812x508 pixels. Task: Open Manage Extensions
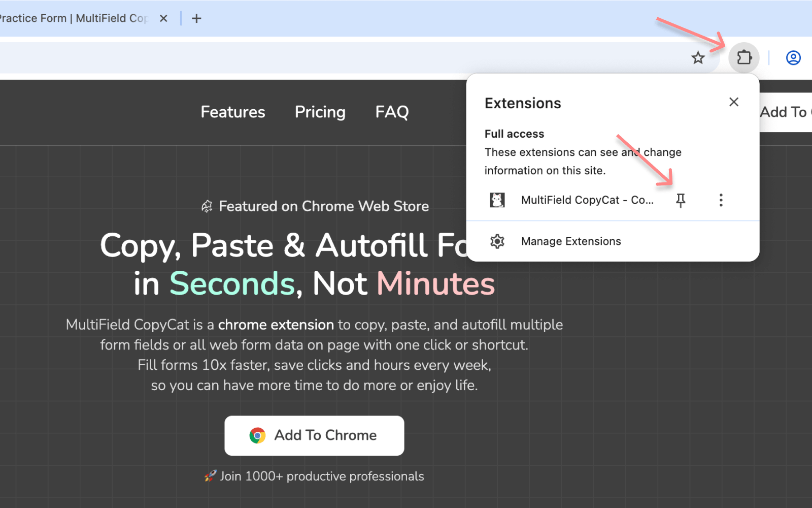click(570, 241)
